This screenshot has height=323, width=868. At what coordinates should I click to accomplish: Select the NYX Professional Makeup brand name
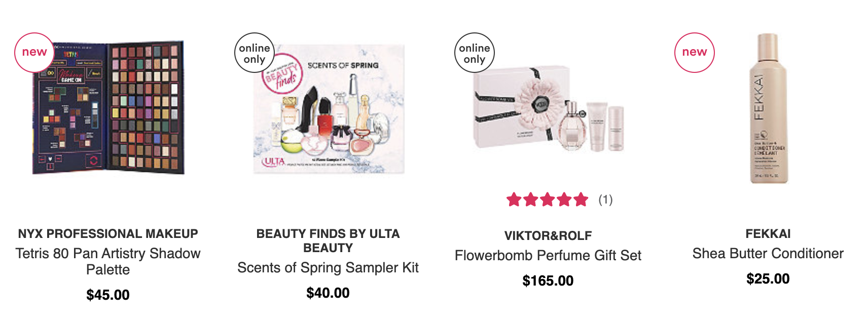tap(108, 234)
